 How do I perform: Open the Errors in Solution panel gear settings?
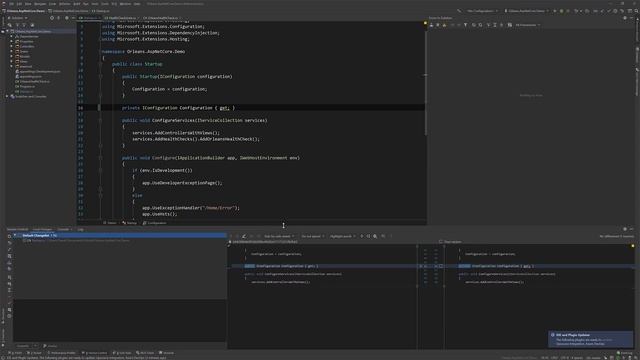tap(625, 18)
